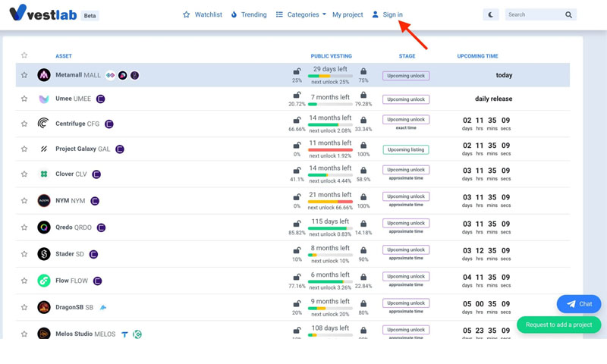
Task: Open the Trending menu item
Action: 249,14
